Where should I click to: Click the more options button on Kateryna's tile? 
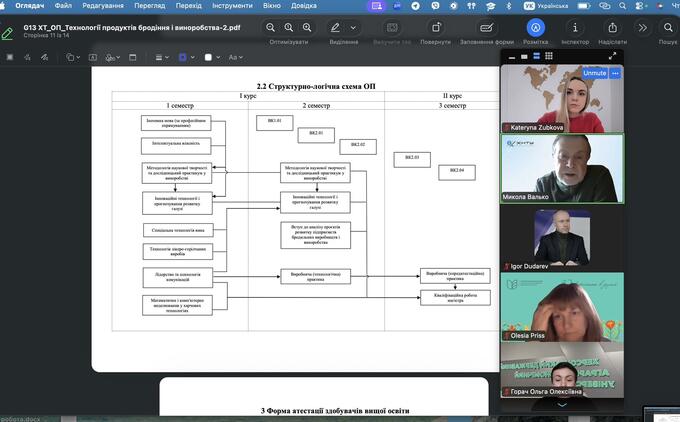[615, 74]
